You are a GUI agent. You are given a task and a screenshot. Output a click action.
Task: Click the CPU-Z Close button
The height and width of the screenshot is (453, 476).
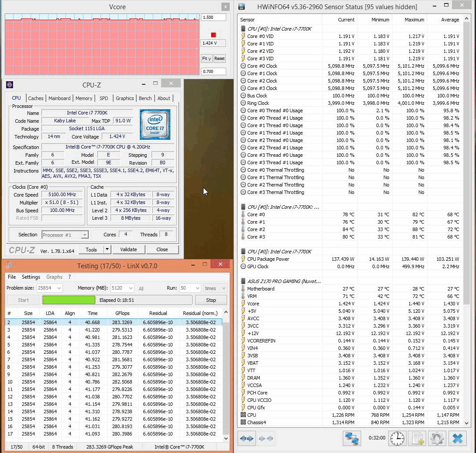(162, 249)
